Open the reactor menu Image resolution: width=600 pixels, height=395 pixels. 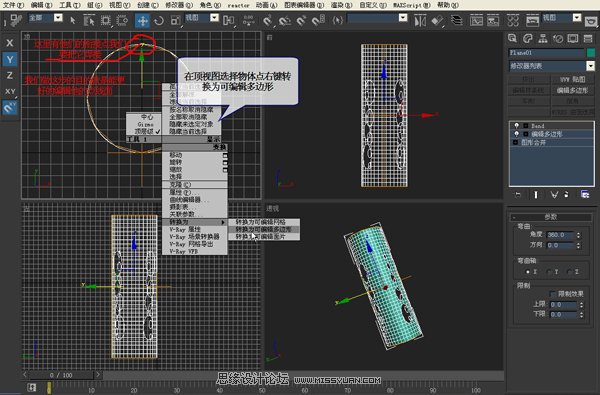pos(238,5)
